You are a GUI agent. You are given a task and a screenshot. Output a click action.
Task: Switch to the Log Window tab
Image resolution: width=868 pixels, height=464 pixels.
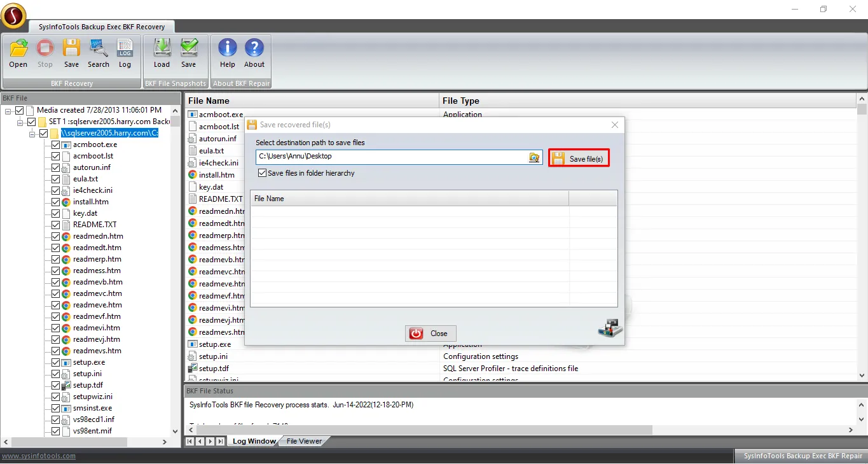click(x=254, y=441)
